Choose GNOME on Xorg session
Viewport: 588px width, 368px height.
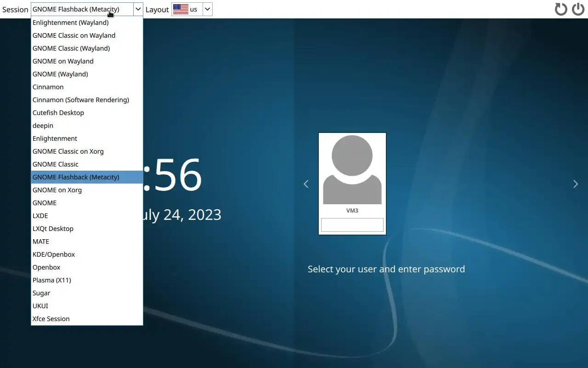[x=87, y=190]
